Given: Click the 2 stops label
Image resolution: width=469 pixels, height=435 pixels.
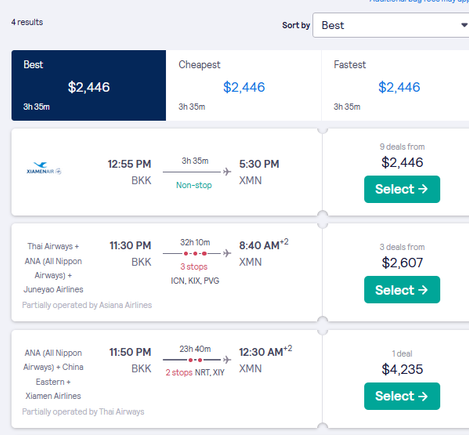Looking at the screenshot, I should (179, 372).
